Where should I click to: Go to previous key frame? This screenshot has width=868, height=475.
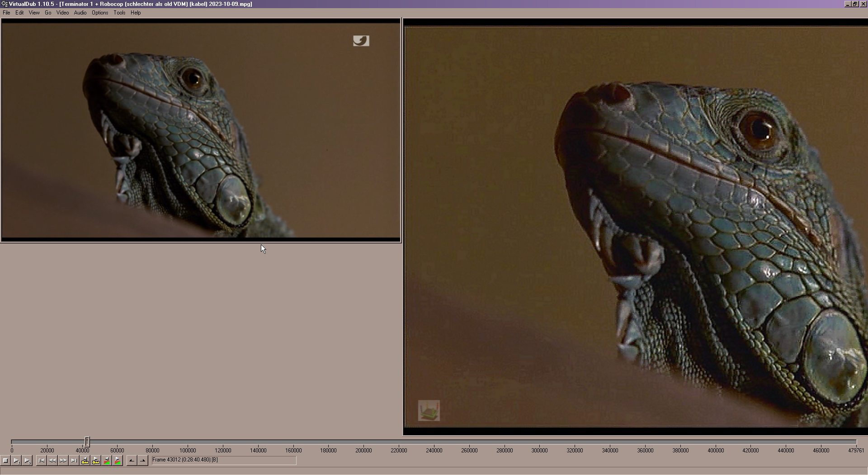pos(85,461)
